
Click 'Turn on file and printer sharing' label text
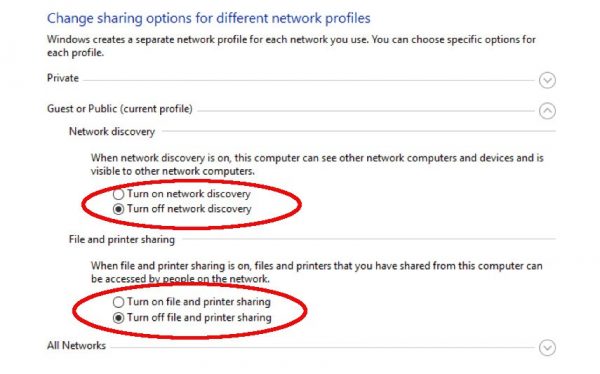coord(199,302)
